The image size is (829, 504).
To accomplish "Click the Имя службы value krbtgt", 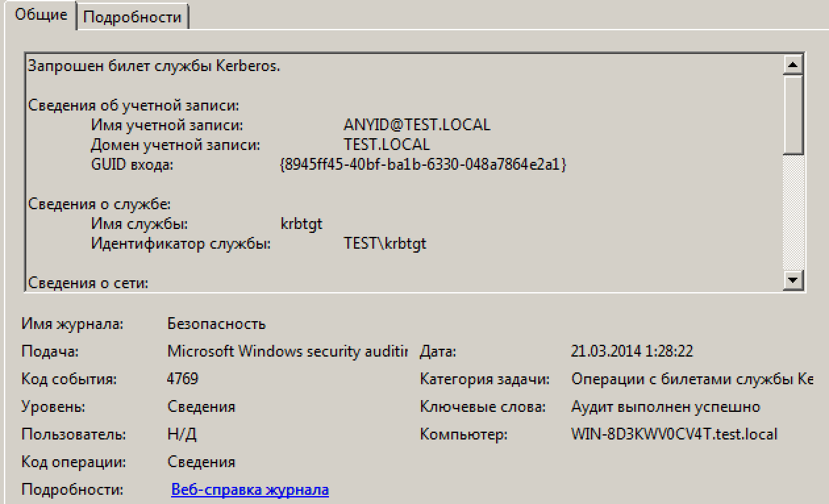I will [301, 224].
